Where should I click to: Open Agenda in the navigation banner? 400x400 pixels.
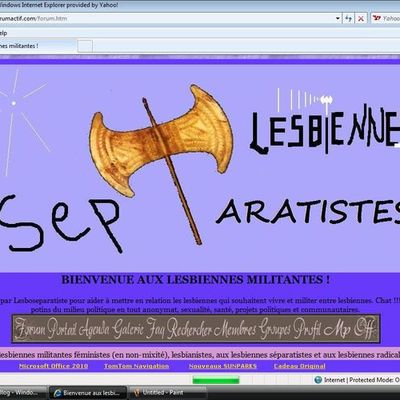pyautogui.click(x=94, y=328)
